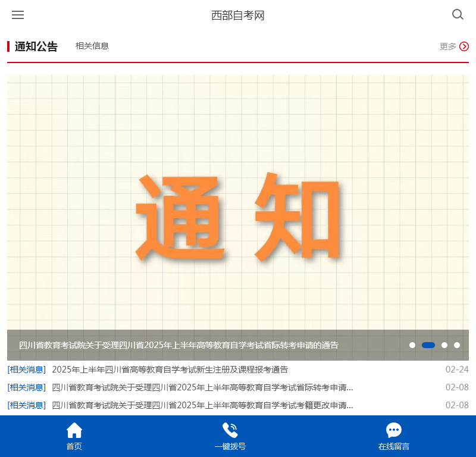Click the 02-24 date text
Screen dimensions: 476x457
pos(457,370)
